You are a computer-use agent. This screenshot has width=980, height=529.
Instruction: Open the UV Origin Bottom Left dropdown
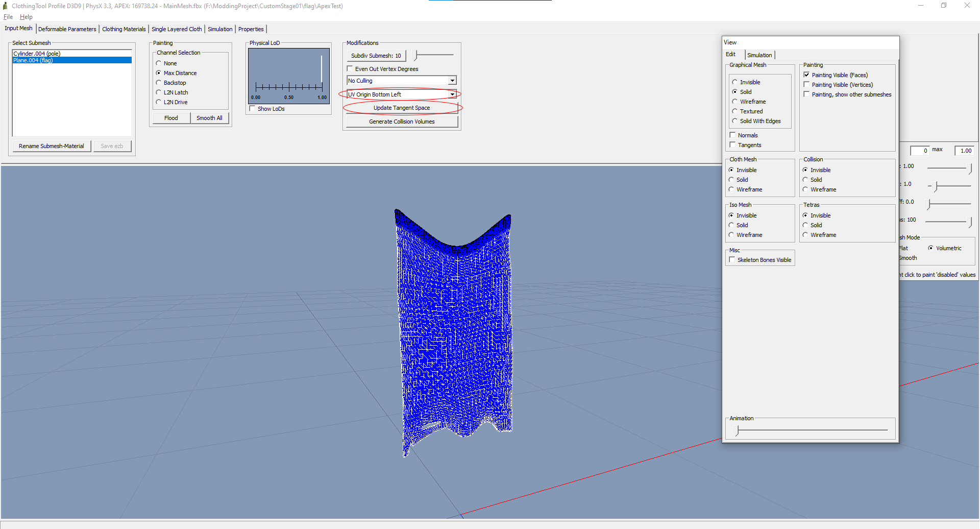point(402,94)
